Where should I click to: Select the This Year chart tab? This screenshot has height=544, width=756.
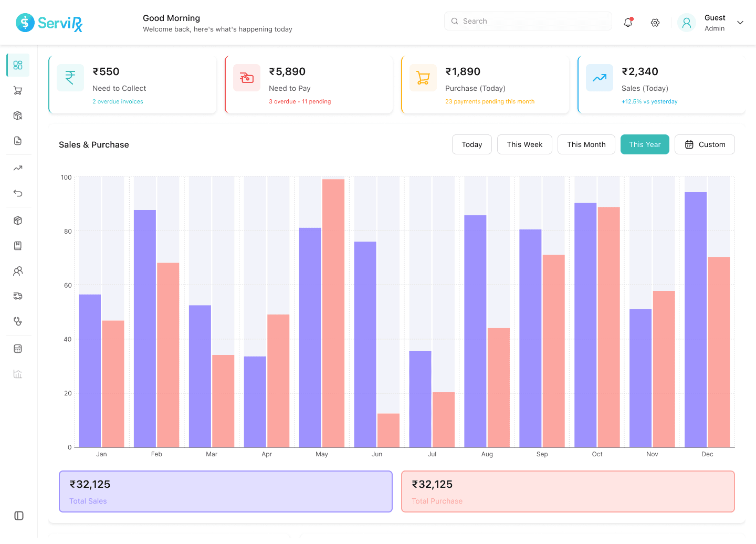point(645,144)
